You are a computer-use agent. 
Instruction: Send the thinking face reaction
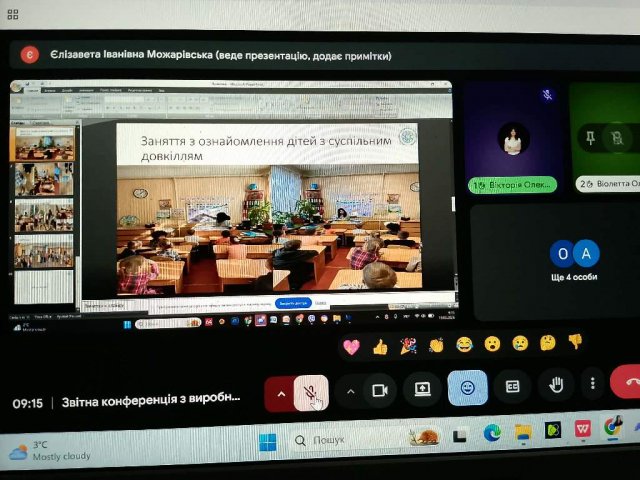tap(548, 343)
